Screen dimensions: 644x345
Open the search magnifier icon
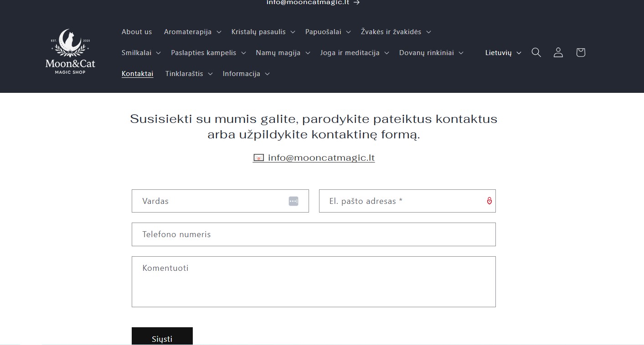pos(536,52)
